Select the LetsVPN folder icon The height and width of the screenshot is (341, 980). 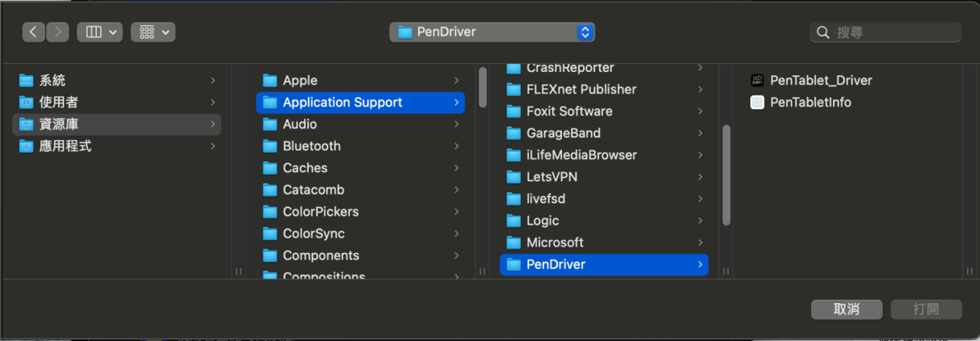[x=513, y=177]
